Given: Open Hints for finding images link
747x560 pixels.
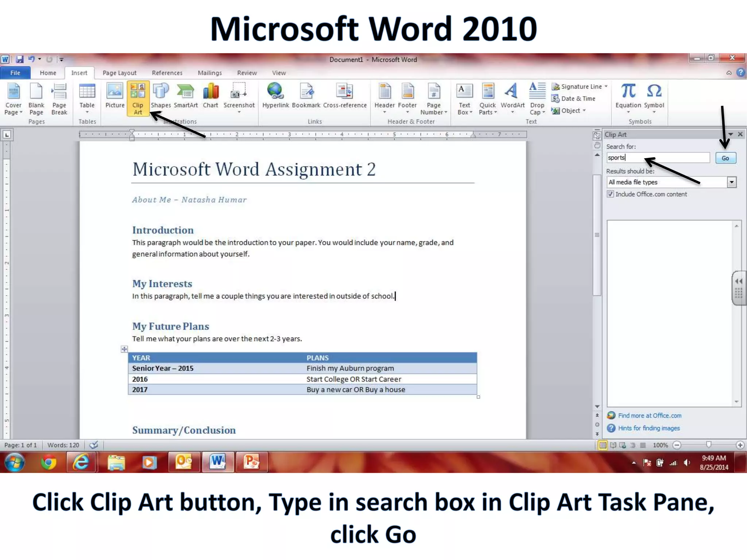Looking at the screenshot, I should pyautogui.click(x=649, y=428).
